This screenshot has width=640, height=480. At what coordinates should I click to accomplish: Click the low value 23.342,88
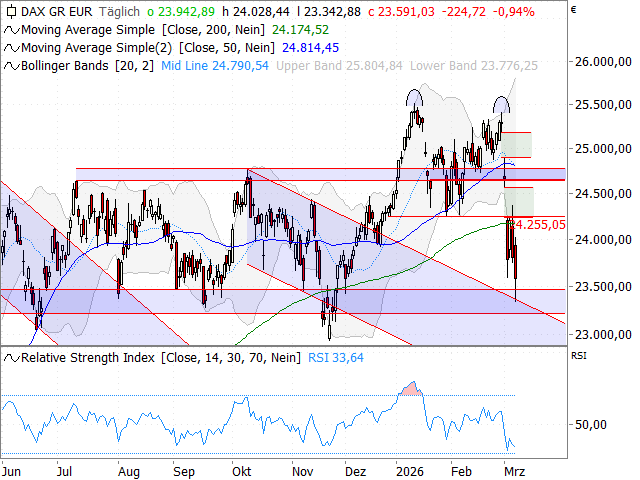[x=329, y=12]
